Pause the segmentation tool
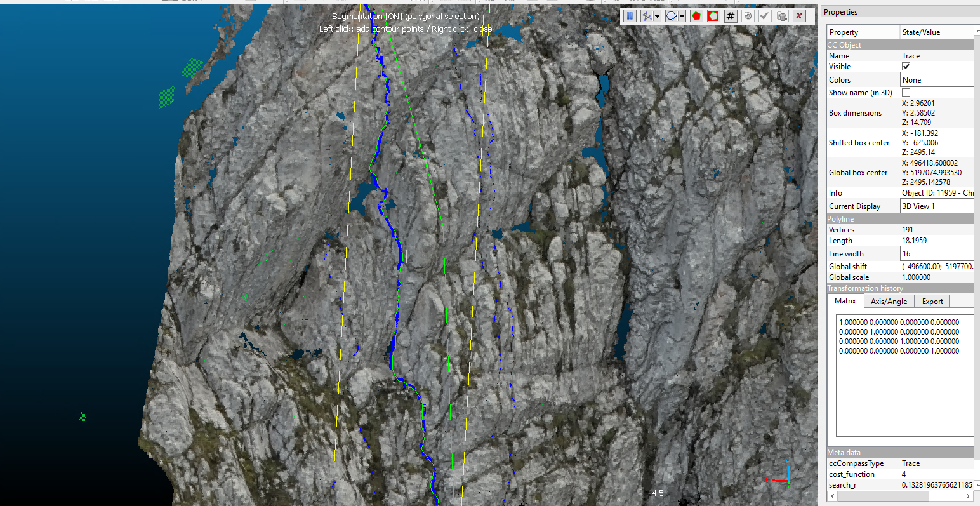 tap(630, 16)
